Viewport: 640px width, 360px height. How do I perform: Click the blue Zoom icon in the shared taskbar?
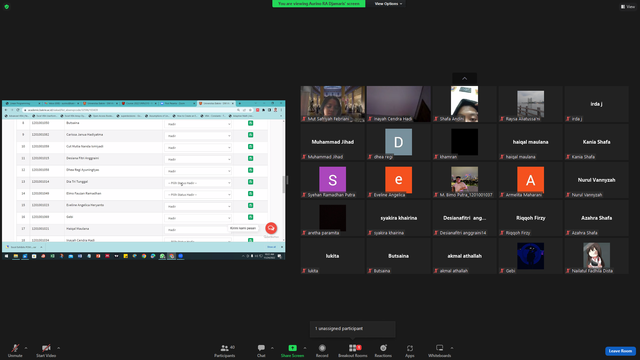coord(180,256)
